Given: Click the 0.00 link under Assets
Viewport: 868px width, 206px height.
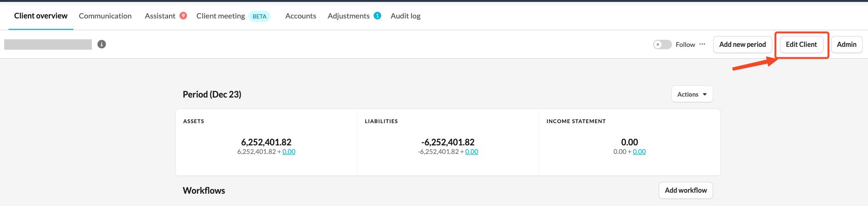Looking at the screenshot, I should tap(289, 152).
